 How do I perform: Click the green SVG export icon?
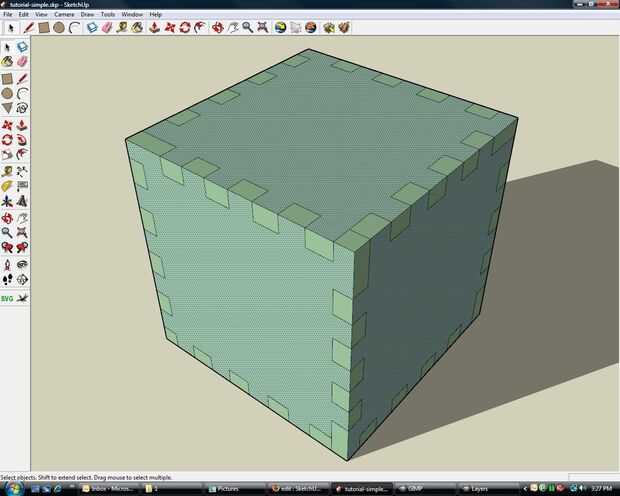click(x=7, y=299)
